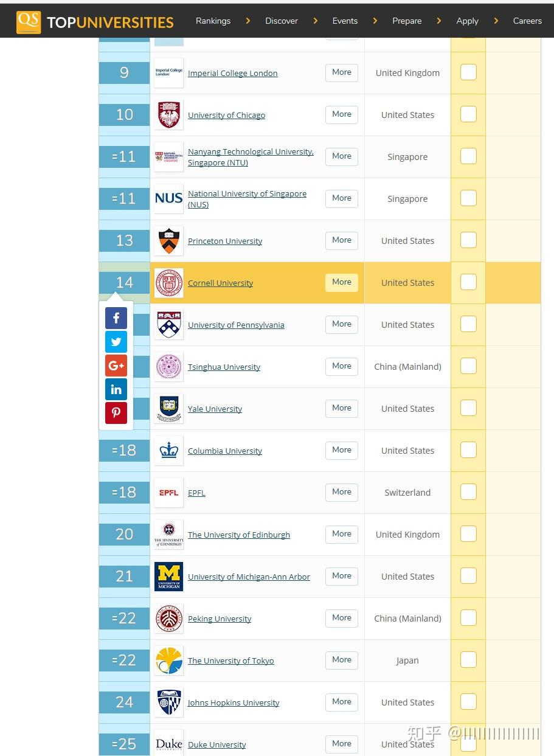The height and width of the screenshot is (756, 554).
Task: Check the compare box for Tsinghua University
Action: click(468, 366)
